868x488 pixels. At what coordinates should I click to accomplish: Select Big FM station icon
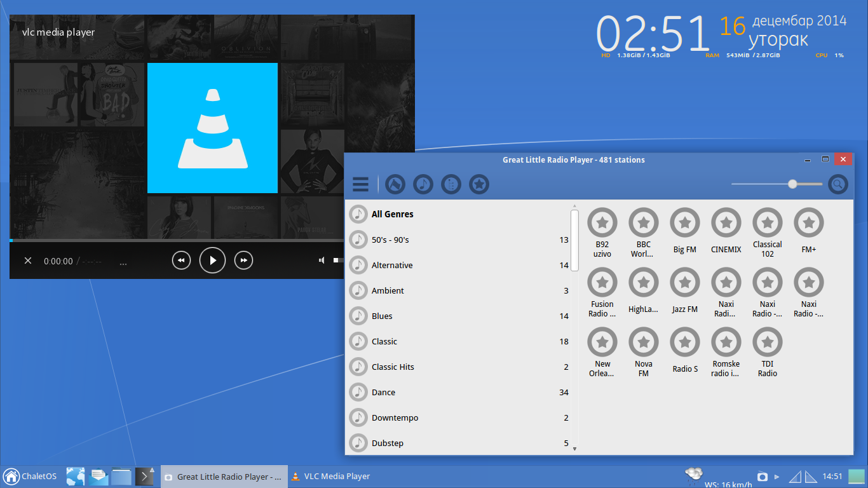pyautogui.click(x=685, y=222)
